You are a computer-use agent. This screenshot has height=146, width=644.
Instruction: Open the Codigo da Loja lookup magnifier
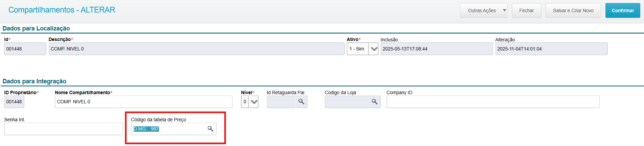coord(374,102)
